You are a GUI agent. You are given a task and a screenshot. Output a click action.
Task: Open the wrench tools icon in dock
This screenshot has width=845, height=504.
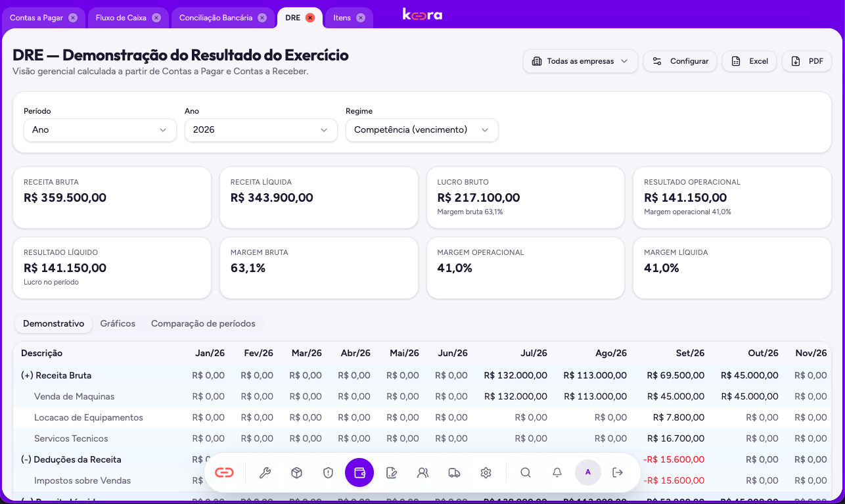point(265,472)
